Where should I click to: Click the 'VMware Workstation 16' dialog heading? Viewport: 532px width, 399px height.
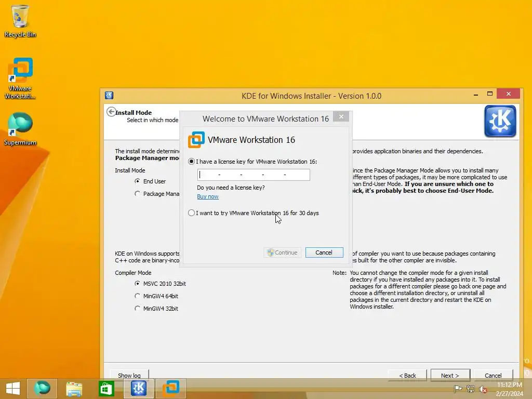point(251,140)
